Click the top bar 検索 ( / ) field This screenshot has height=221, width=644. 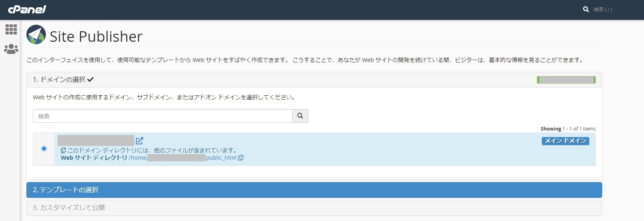[x=603, y=9]
